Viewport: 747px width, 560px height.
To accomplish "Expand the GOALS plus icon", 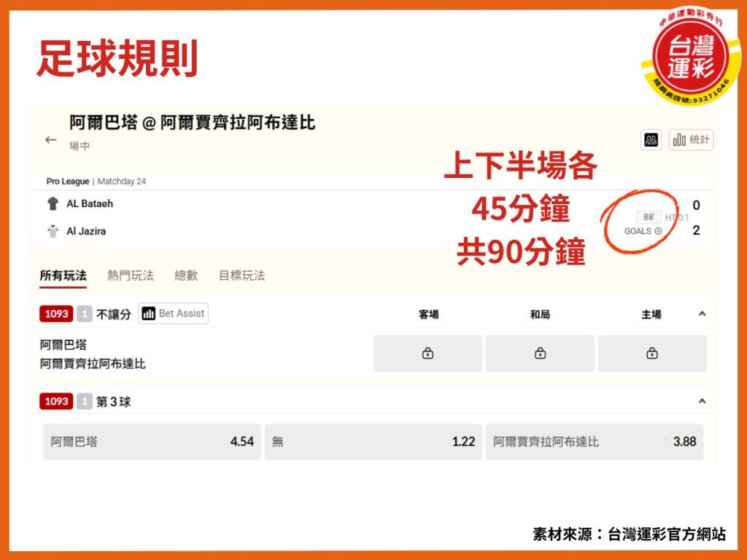I will click(x=658, y=231).
